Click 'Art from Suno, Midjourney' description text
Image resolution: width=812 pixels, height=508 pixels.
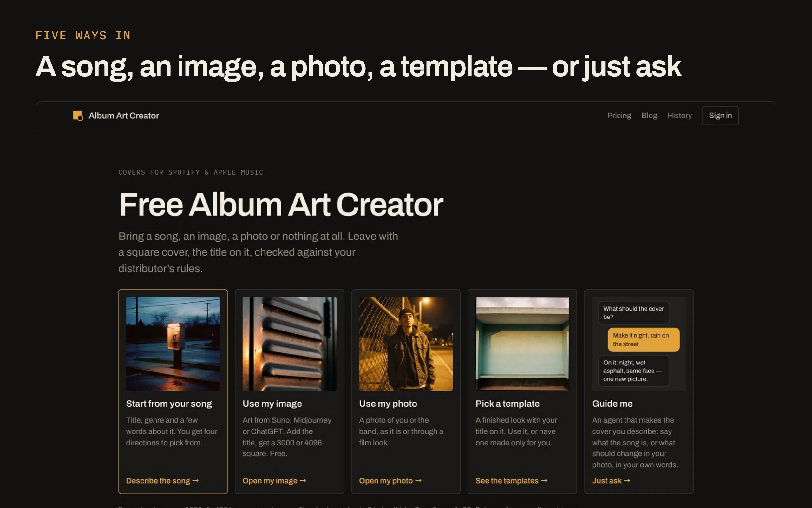pos(287,437)
